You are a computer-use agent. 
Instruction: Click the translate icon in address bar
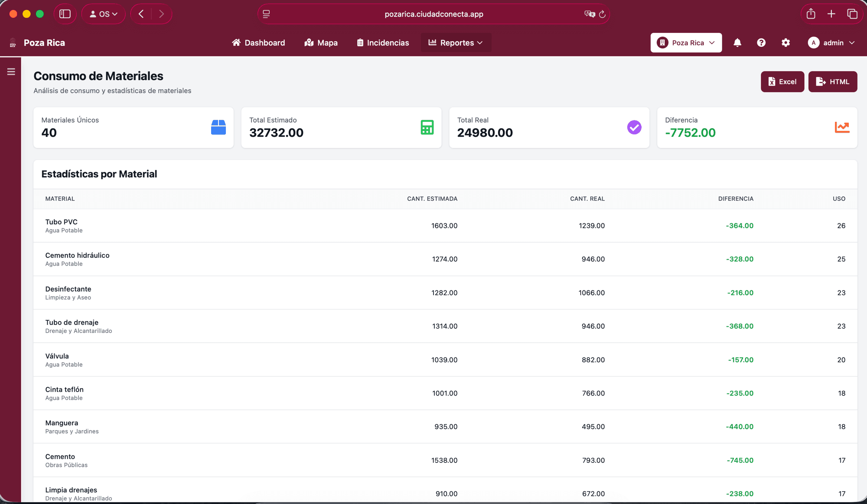click(589, 14)
